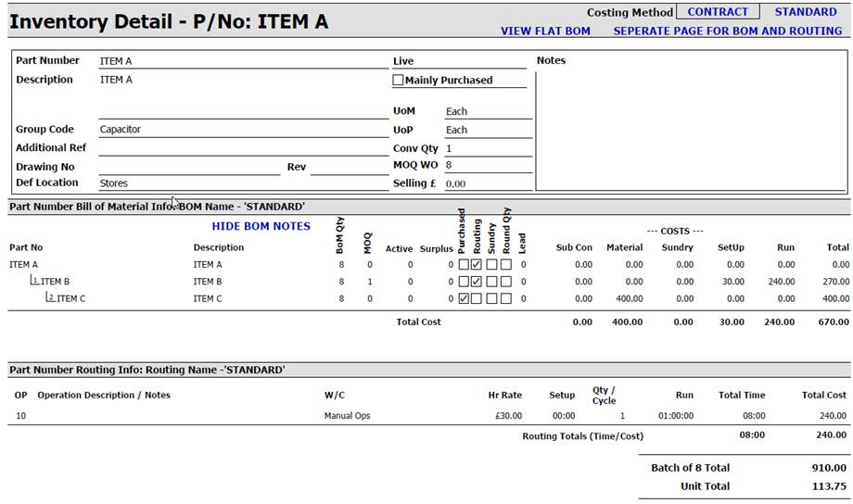Image resolution: width=853 pixels, height=504 pixels.
Task: Click HIDE BOM NOTES
Action: (x=261, y=226)
